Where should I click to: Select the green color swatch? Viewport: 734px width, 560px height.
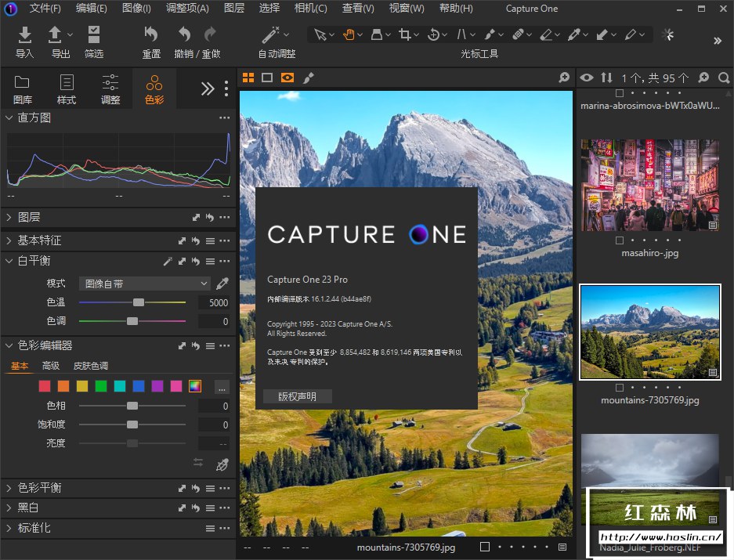101,386
